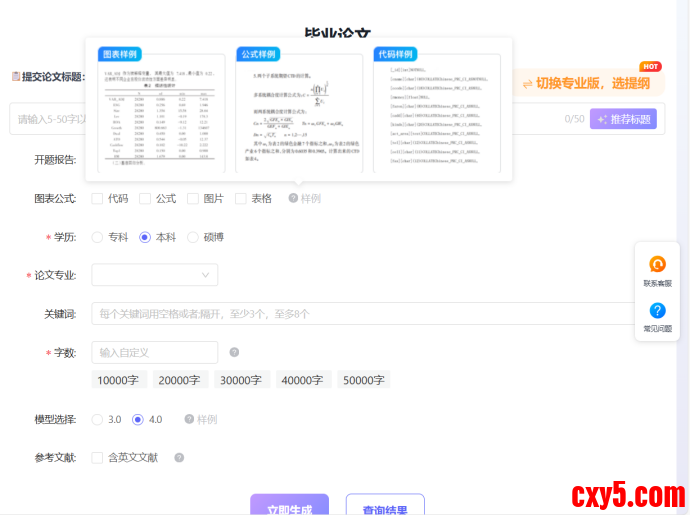The width and height of the screenshot is (690, 515).
Task: Select the 30000字 preset
Action: pyautogui.click(x=242, y=380)
